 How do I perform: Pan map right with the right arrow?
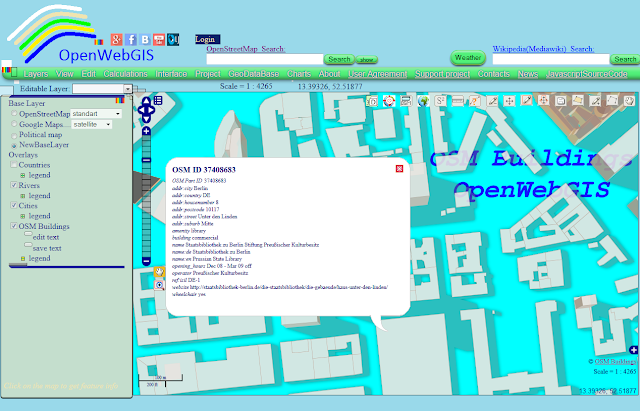pyautogui.click(x=151, y=110)
